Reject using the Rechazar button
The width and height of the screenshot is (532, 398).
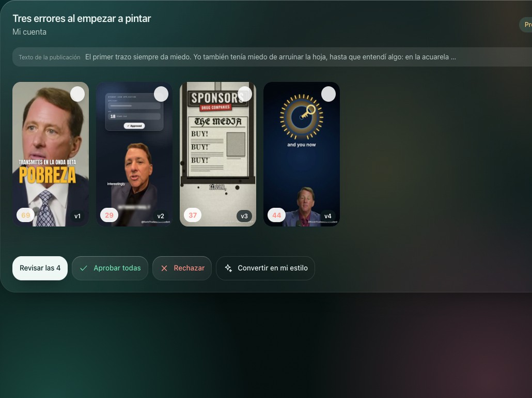coord(182,268)
